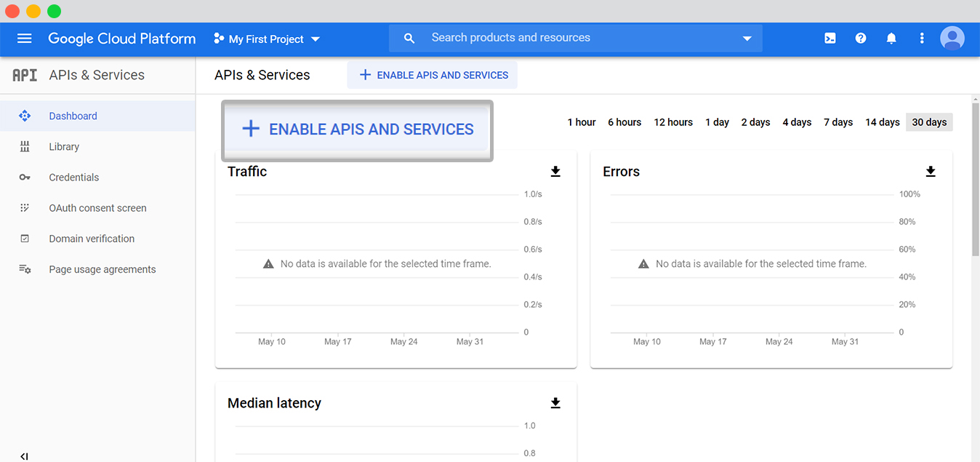Select the 1 hour time range
980x462 pixels.
tap(582, 122)
